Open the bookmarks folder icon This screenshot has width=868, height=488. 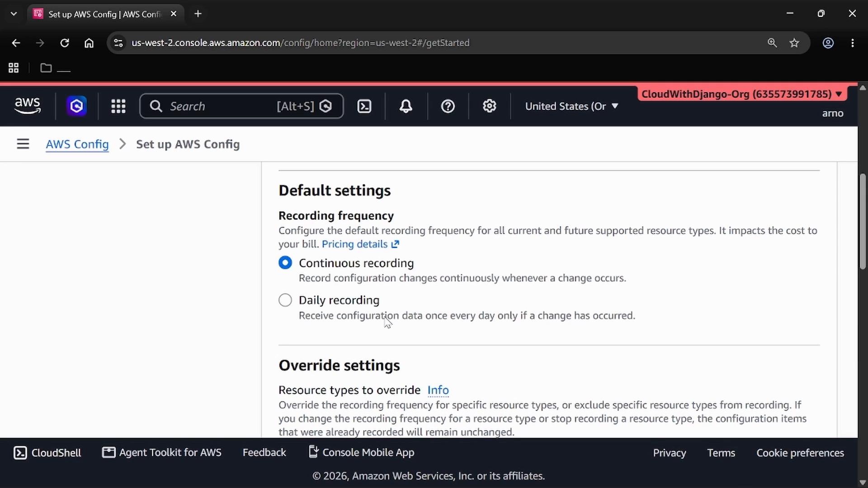[x=46, y=68]
